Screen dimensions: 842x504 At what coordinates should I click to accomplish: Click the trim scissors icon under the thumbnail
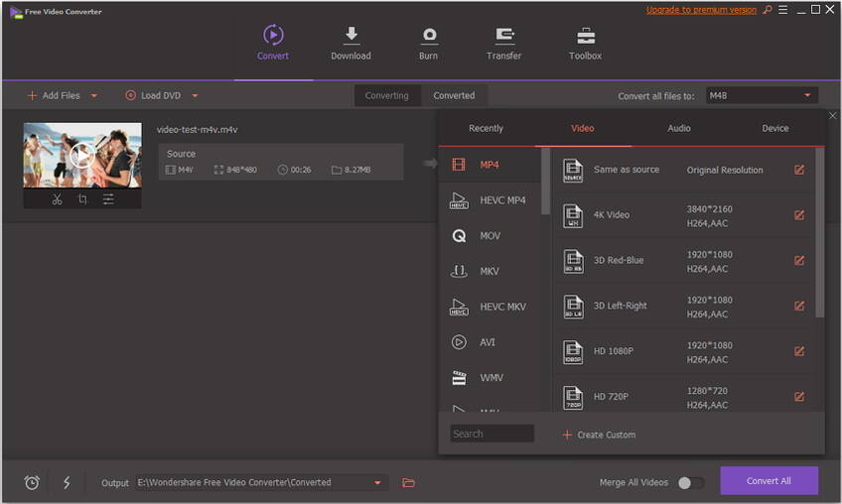pyautogui.click(x=57, y=199)
